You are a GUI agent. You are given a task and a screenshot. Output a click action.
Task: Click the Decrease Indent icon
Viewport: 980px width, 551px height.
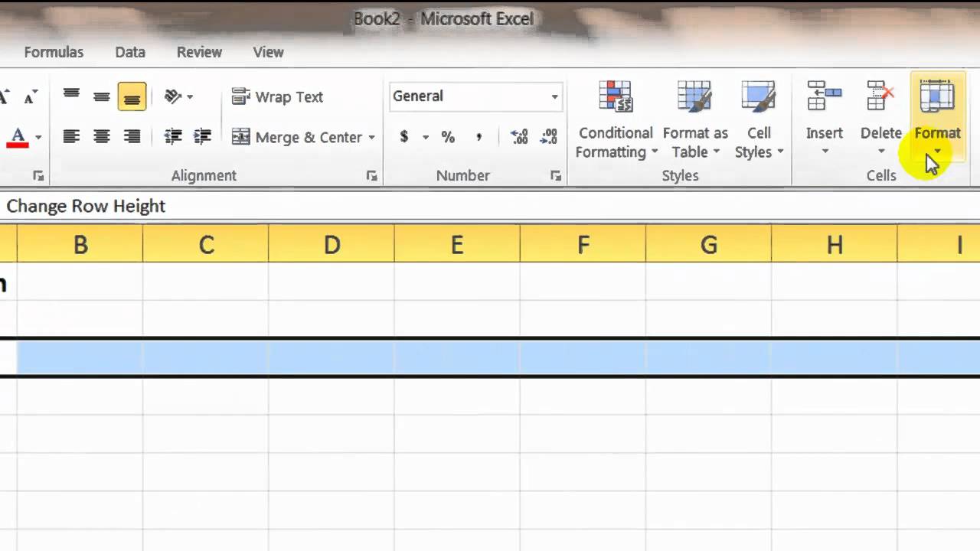(x=173, y=137)
